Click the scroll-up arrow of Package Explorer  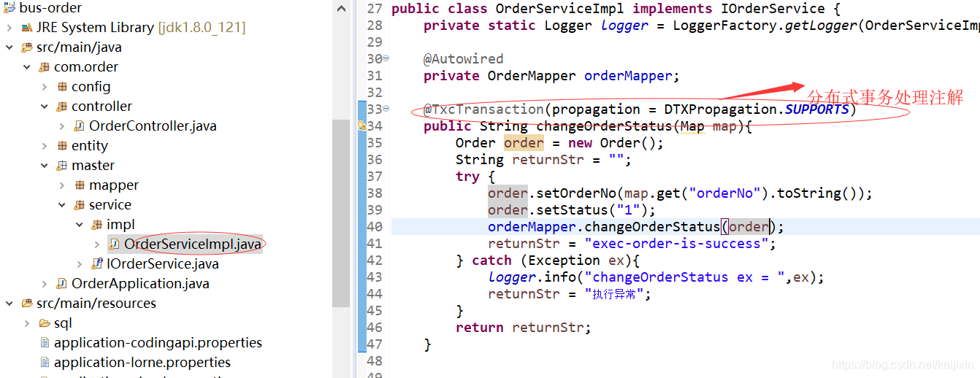click(x=340, y=9)
